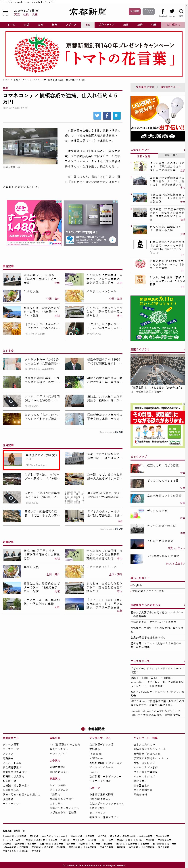Open the search magnifier icon
Image resolution: width=188 pixels, height=868 pixels.
coord(181,11)
